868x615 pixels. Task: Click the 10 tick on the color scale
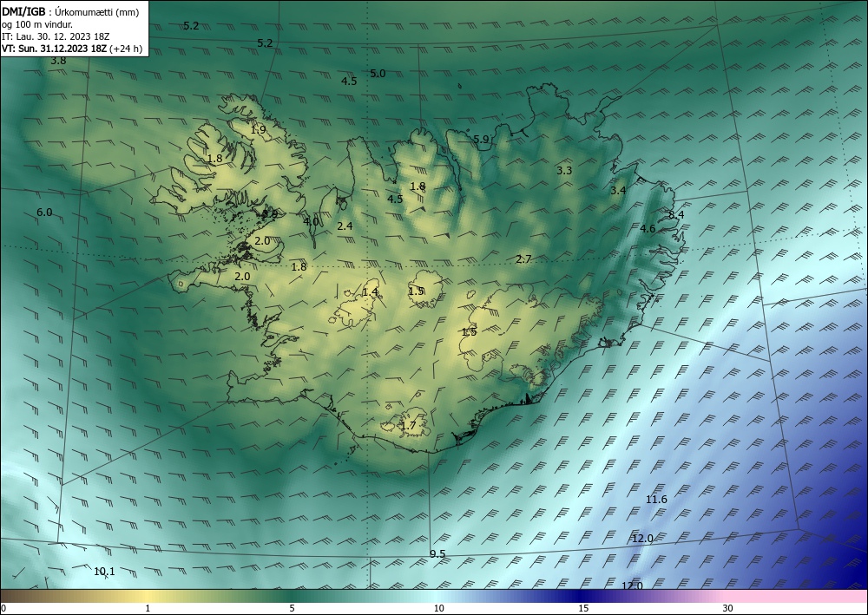pyautogui.click(x=438, y=609)
